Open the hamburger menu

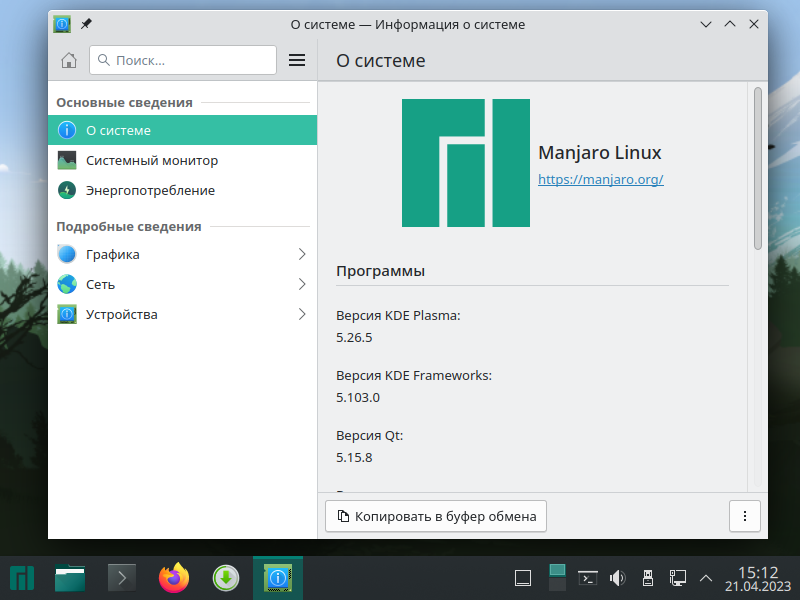click(x=297, y=60)
